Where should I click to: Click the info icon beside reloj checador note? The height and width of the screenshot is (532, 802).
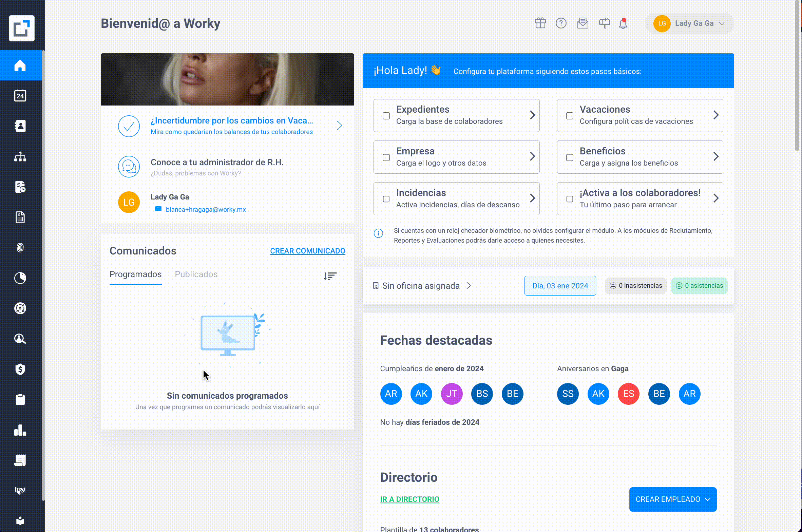tap(378, 233)
